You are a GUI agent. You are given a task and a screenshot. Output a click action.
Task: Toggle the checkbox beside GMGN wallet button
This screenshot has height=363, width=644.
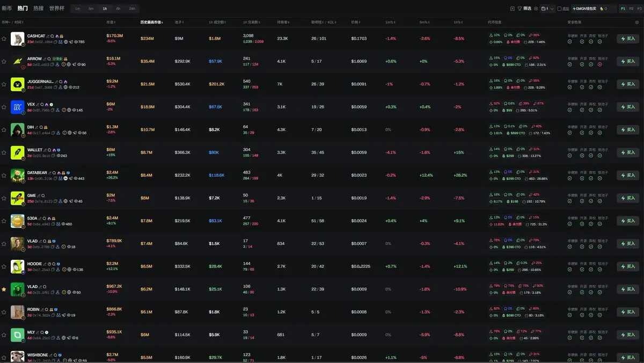559,9
